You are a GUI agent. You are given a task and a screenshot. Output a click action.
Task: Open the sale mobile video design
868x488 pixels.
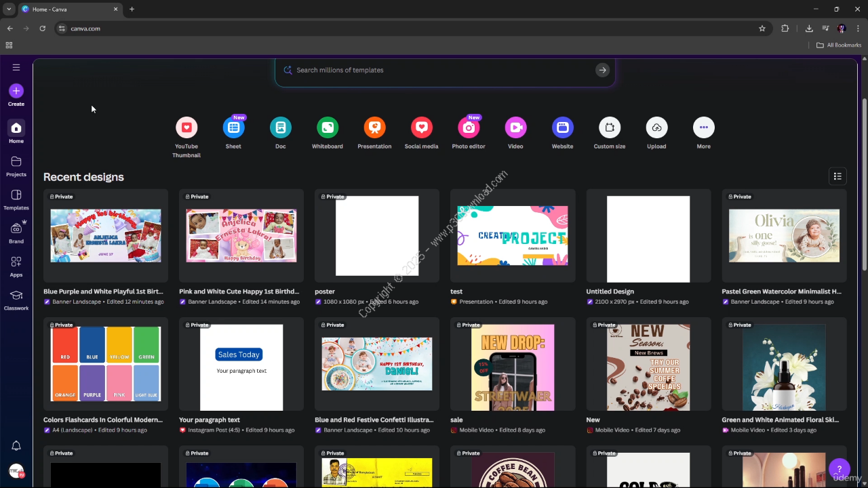coord(513,364)
